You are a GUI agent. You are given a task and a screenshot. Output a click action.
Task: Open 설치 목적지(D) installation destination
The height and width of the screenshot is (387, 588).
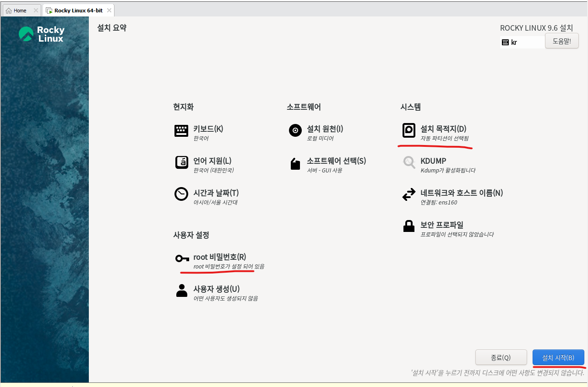pos(443,129)
